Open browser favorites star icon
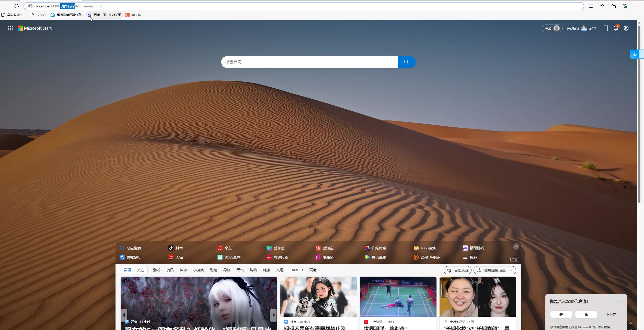The width and height of the screenshot is (644, 330). (x=602, y=6)
